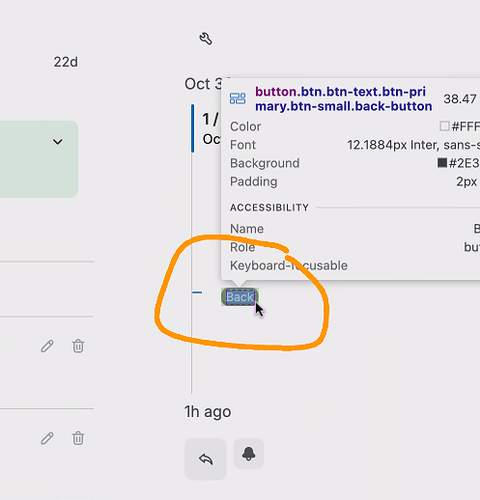Click the 'Padding' row label
This screenshot has height=500, width=480.
pos(254,182)
